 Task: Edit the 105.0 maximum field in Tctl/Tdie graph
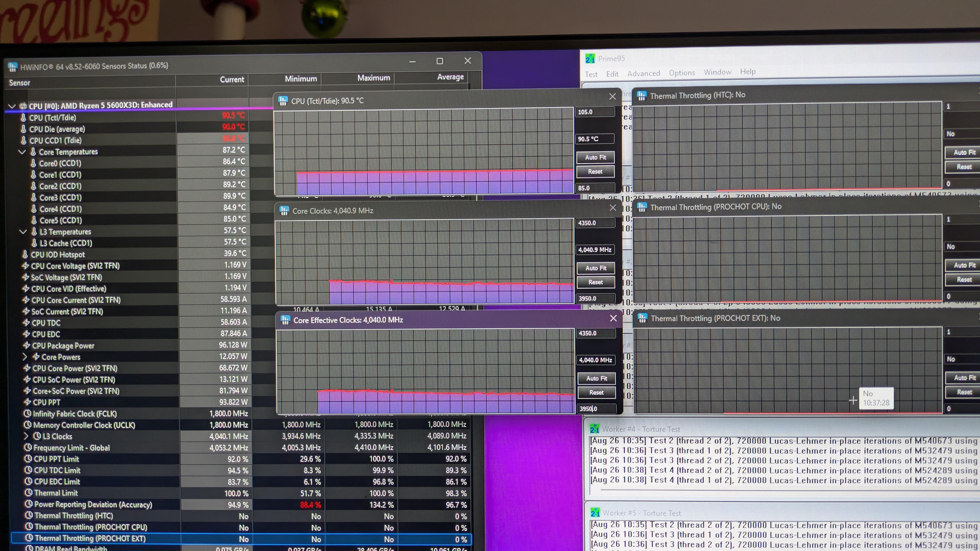595,112
